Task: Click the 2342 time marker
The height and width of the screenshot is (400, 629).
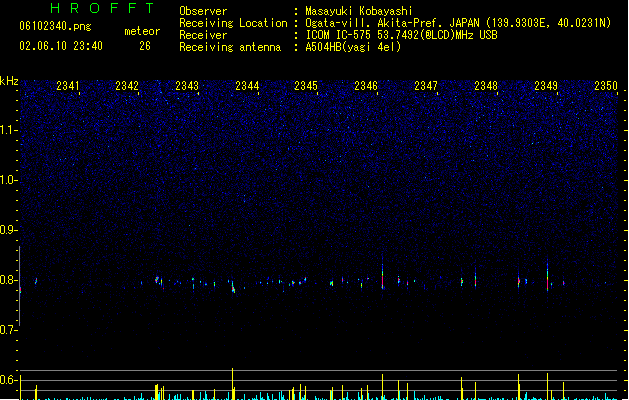Action: point(127,86)
